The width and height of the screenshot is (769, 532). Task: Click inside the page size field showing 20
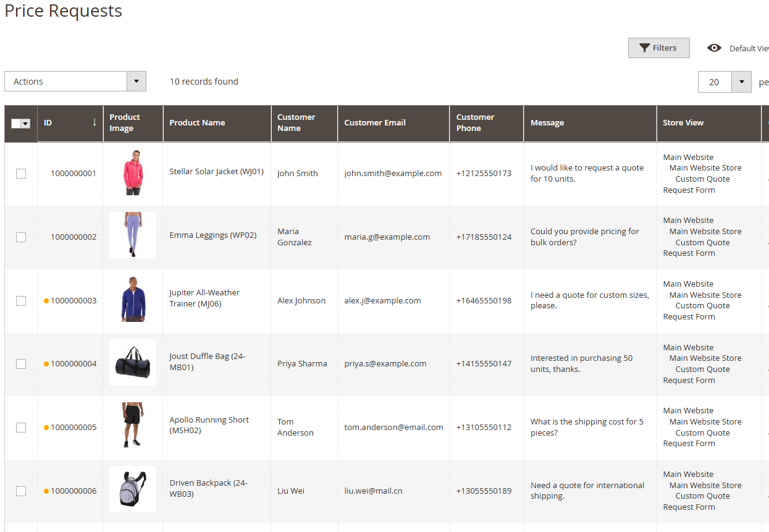(713, 82)
